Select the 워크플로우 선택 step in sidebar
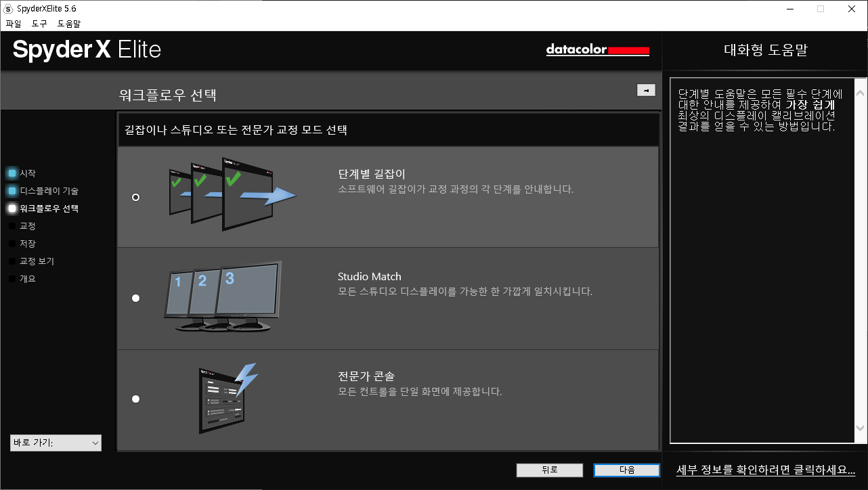 click(49, 208)
